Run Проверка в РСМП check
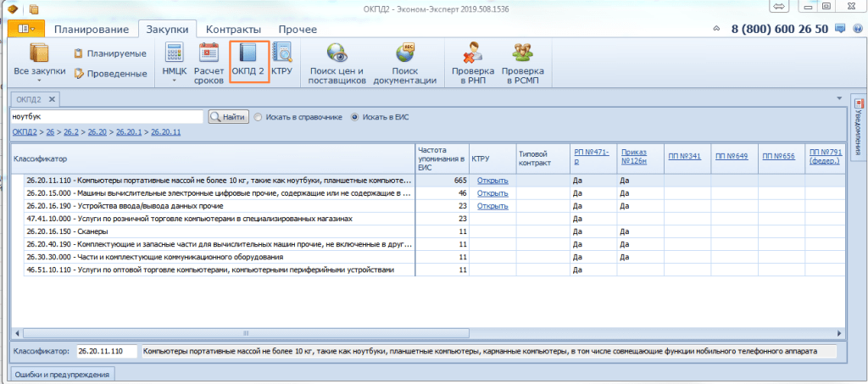 point(522,63)
